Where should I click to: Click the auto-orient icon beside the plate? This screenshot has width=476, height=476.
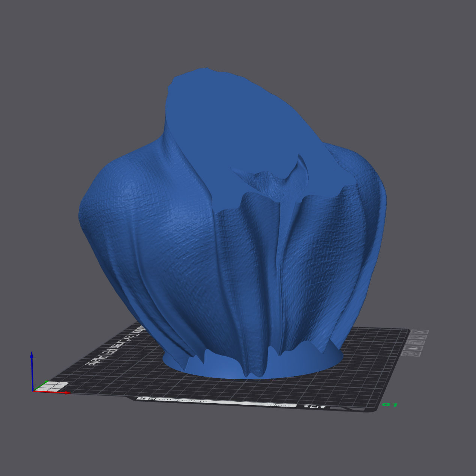417,337
